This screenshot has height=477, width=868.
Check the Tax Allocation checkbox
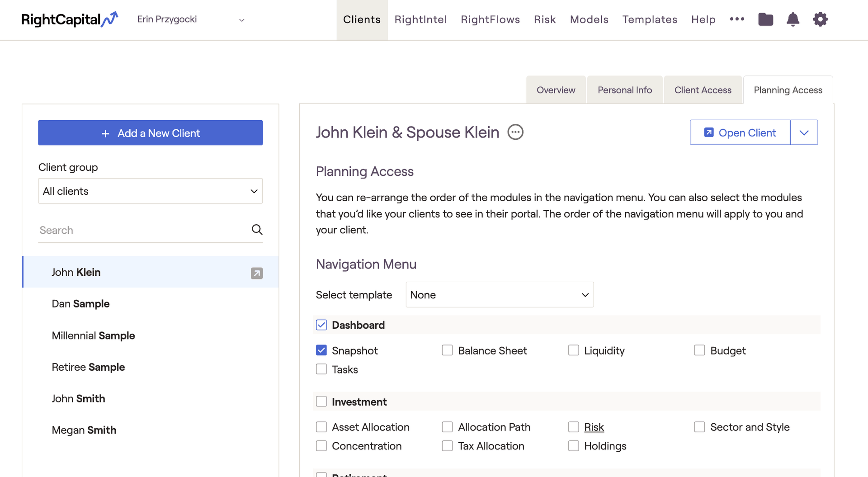pos(447,446)
